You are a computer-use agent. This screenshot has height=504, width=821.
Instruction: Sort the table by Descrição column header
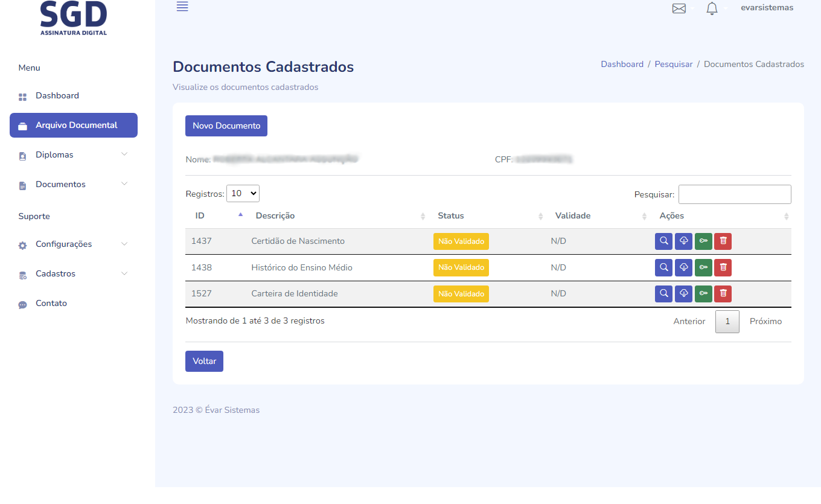tap(275, 215)
